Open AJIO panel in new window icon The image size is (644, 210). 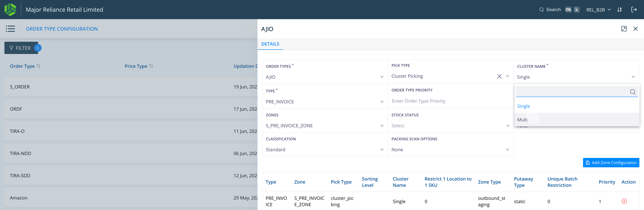pyautogui.click(x=624, y=29)
